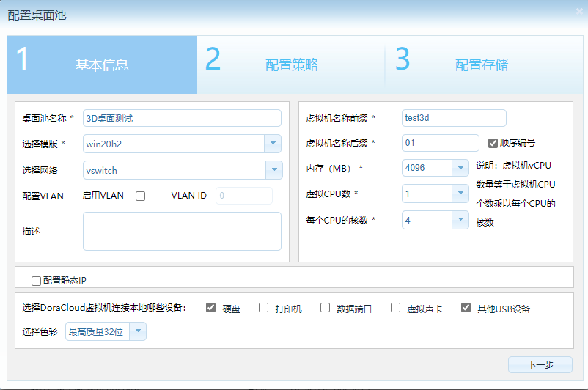The image size is (588, 390).
Task: Toggle the 顺序编号 checkbox
Action: pyautogui.click(x=493, y=143)
